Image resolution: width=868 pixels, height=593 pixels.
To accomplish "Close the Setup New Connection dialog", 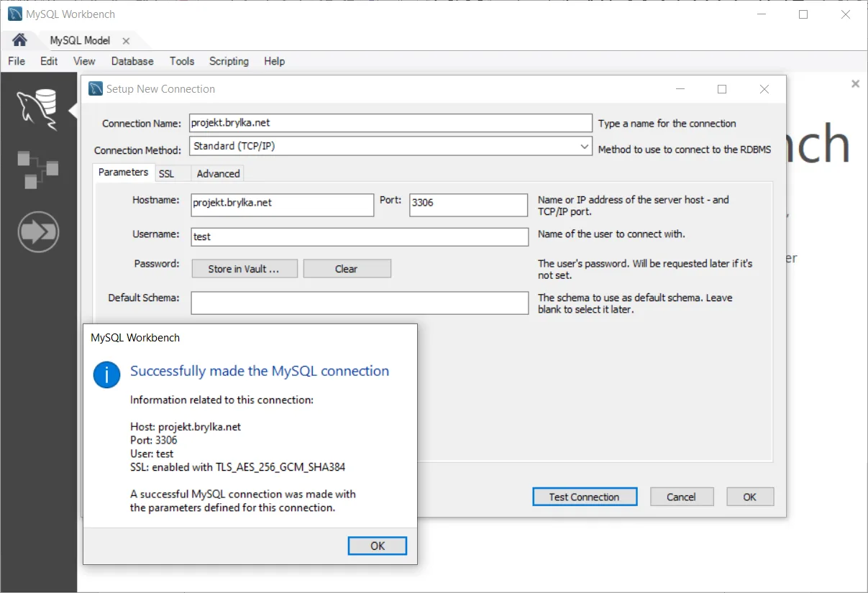I will click(764, 89).
